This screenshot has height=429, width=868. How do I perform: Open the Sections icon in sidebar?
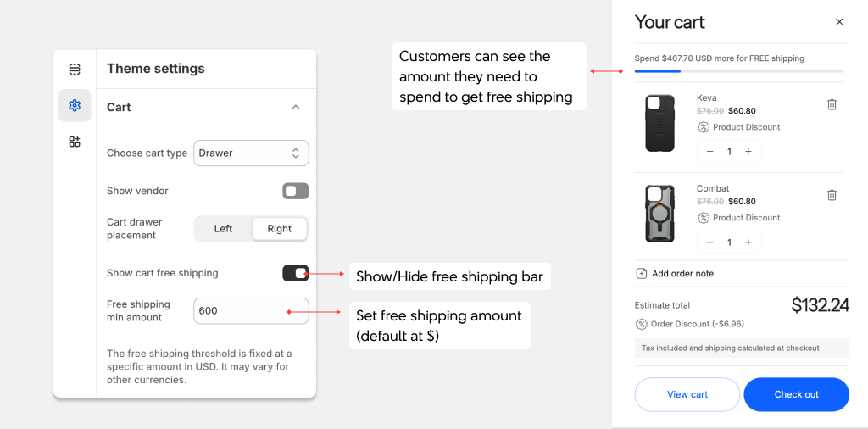coord(75,70)
